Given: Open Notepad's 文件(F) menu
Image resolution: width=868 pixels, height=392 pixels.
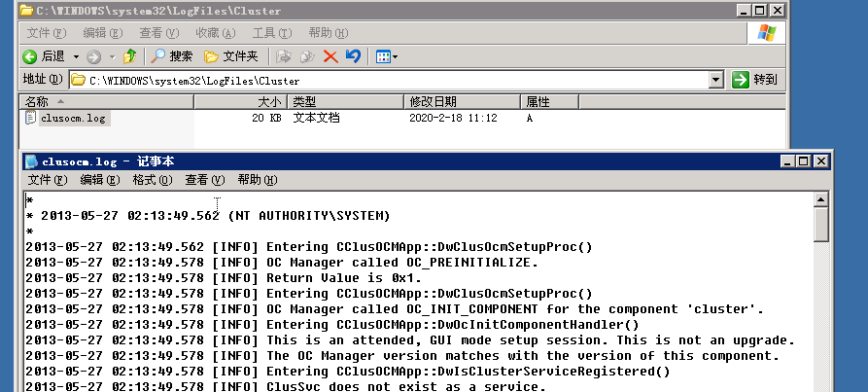Looking at the screenshot, I should coord(48,180).
